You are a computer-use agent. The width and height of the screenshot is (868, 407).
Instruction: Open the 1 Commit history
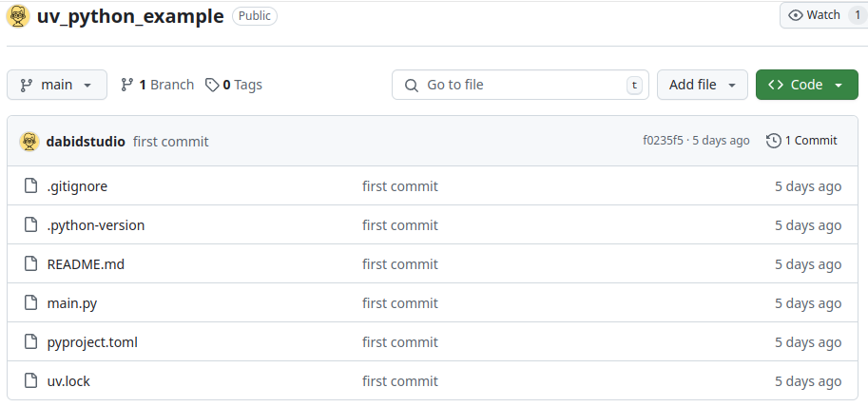click(x=801, y=141)
